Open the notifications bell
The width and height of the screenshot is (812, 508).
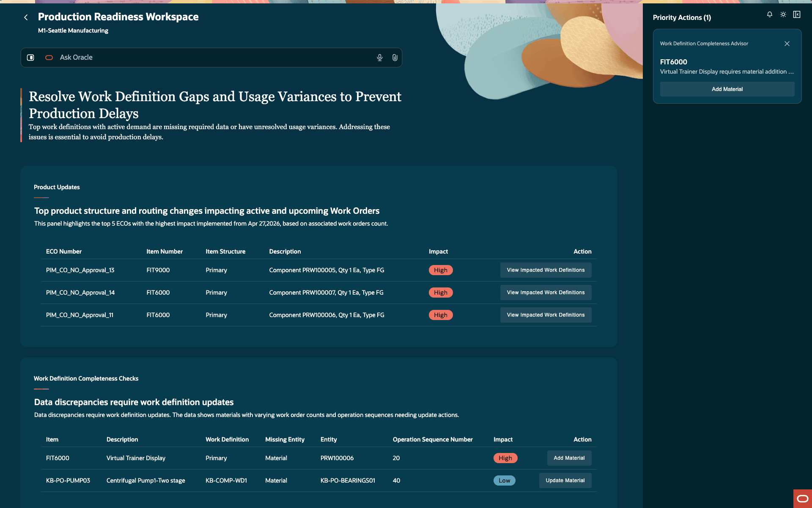pyautogui.click(x=770, y=14)
